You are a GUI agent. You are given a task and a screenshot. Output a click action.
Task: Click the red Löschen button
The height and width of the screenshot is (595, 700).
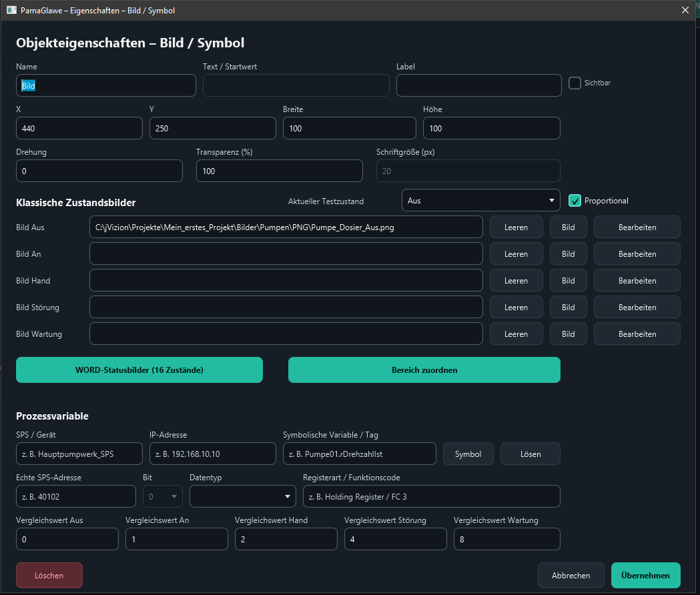coord(49,576)
